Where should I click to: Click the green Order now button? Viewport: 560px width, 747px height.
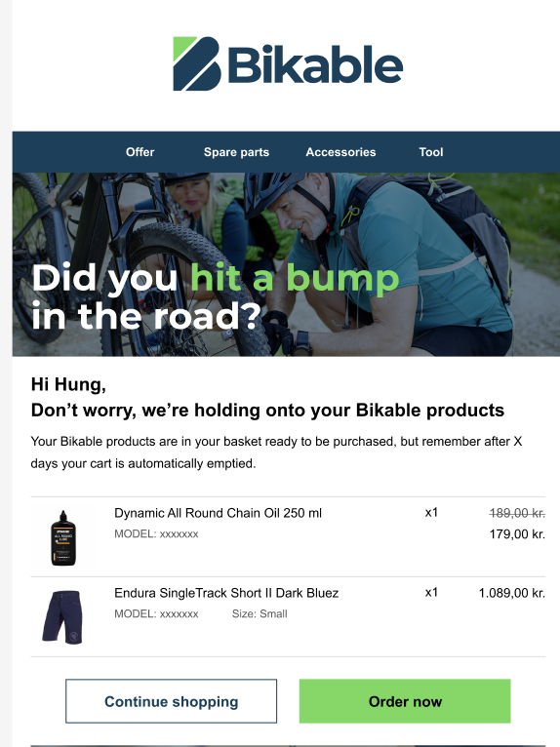coord(405,701)
